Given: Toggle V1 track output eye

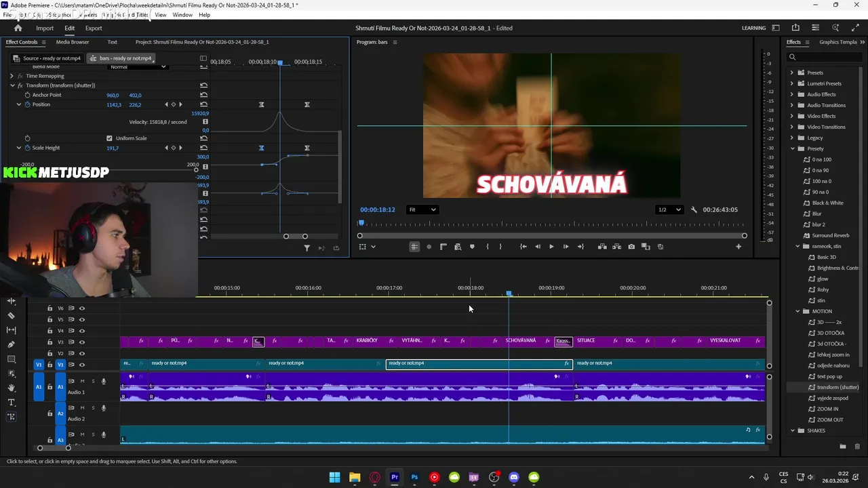Looking at the screenshot, I should [82, 365].
